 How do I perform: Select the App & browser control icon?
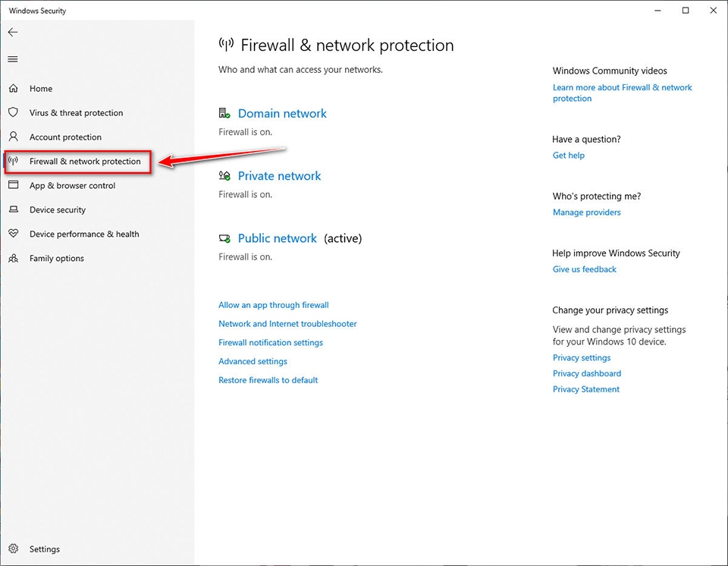(x=14, y=185)
